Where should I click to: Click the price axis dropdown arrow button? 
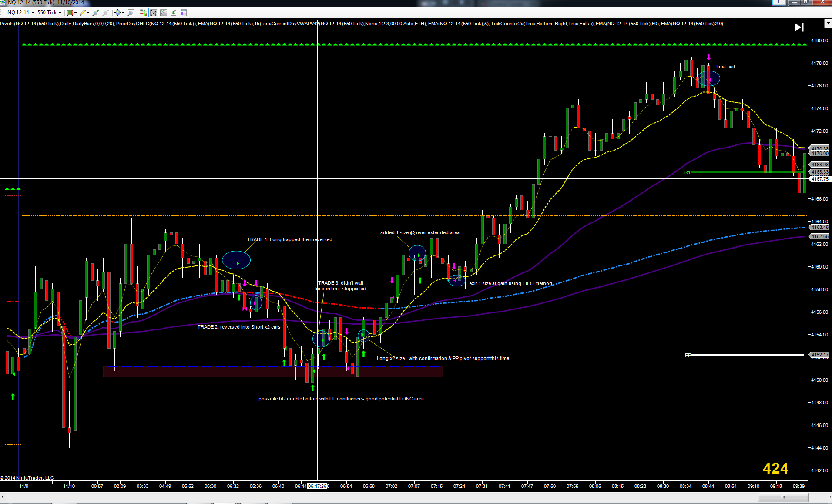(x=828, y=23)
